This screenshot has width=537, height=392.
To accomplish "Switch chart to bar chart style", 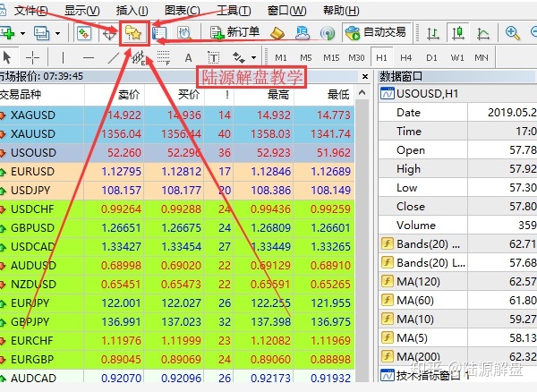I will click(x=433, y=33).
